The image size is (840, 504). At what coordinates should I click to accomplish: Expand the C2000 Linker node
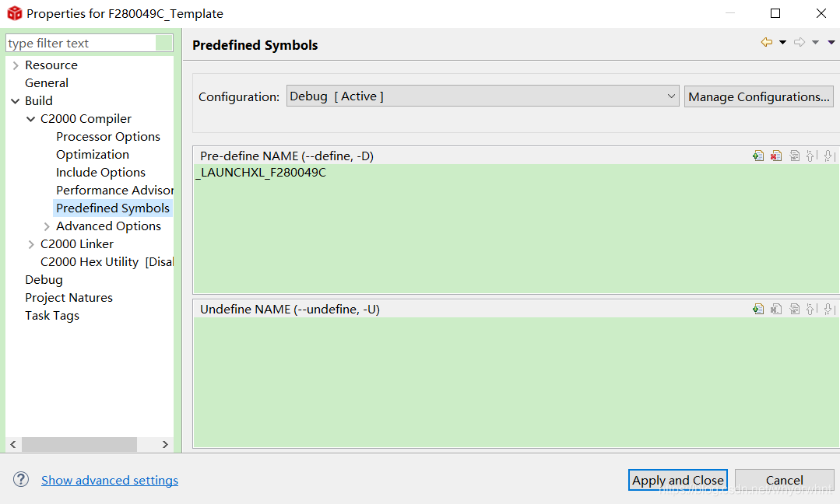pyautogui.click(x=31, y=244)
